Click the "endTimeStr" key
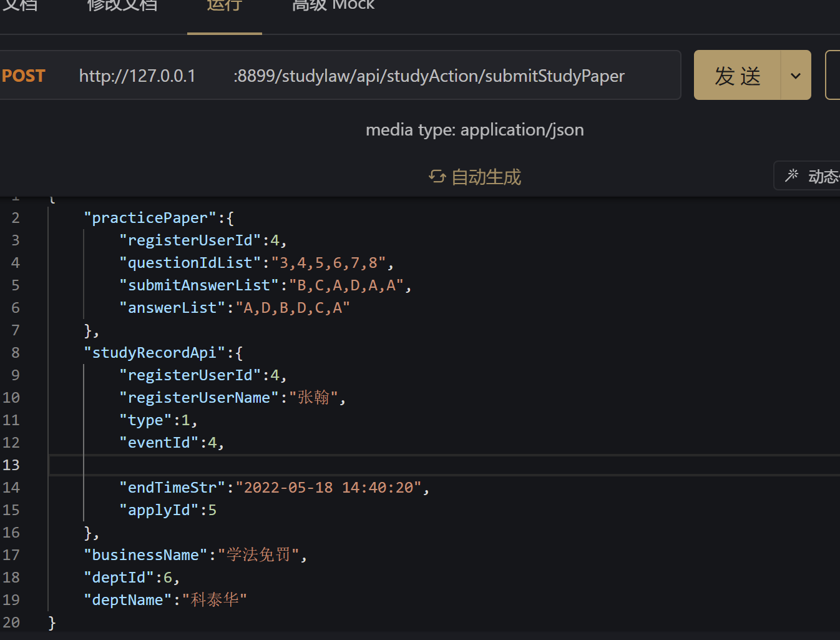 (x=172, y=488)
